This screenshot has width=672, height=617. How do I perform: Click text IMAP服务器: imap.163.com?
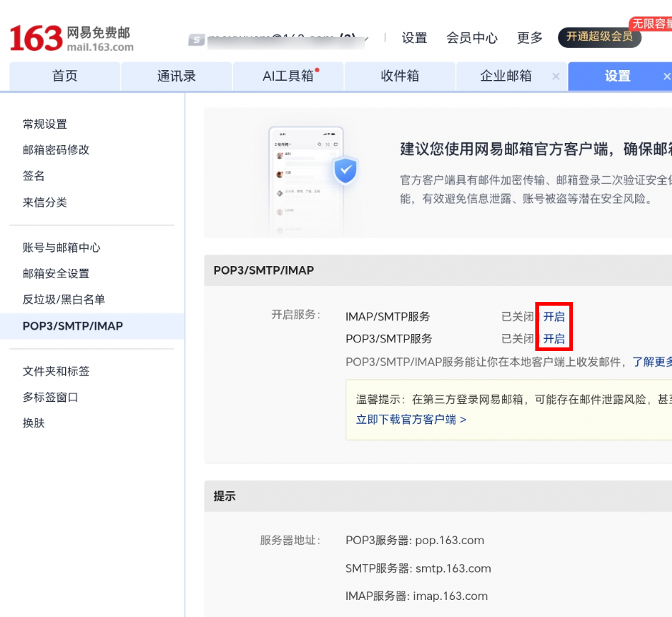coord(416,596)
